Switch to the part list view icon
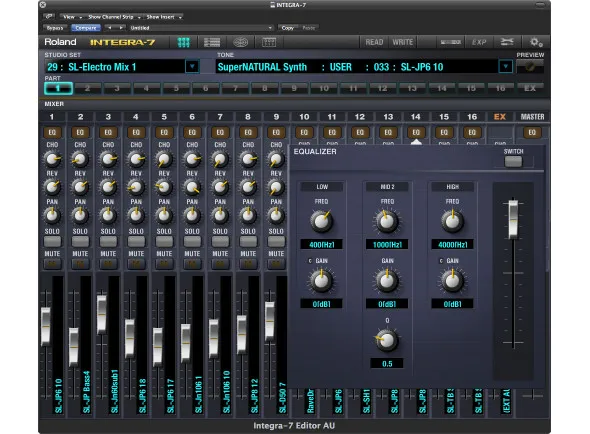 (212, 42)
